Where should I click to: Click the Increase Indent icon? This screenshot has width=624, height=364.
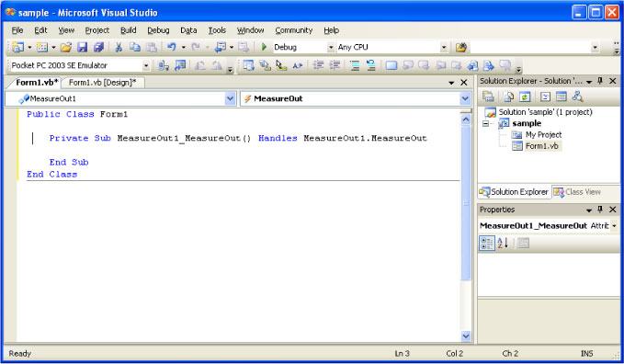point(335,65)
